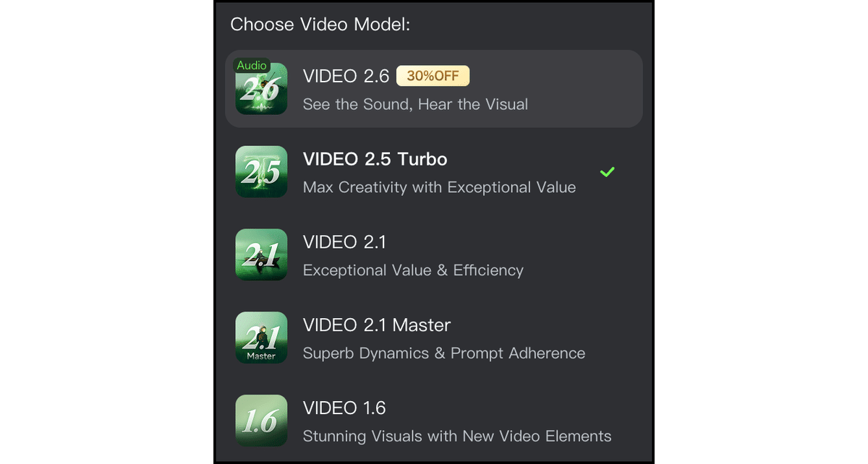Click the VIDEO 2.6 model icon
The width and height of the screenshot is (868, 464).
262,92
